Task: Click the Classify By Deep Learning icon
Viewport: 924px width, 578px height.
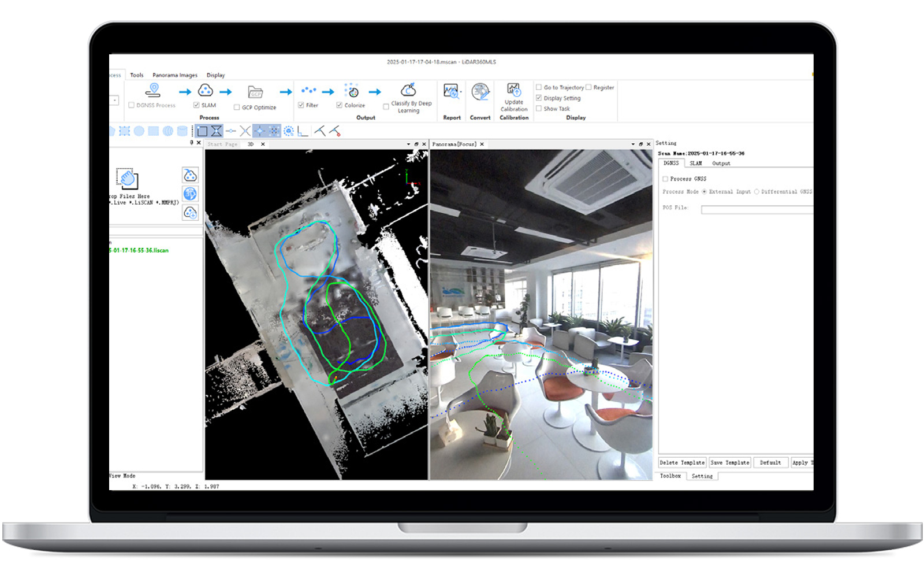Action: click(408, 90)
